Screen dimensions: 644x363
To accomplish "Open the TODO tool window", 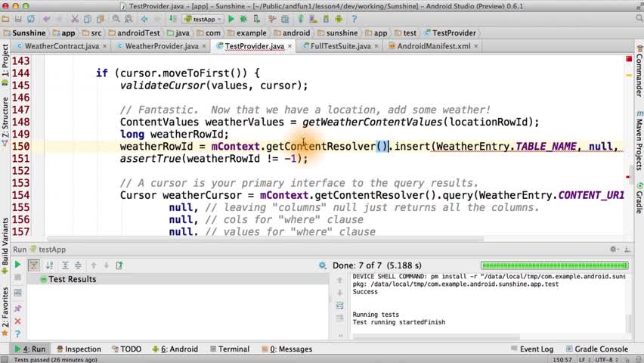I will tap(126, 349).
